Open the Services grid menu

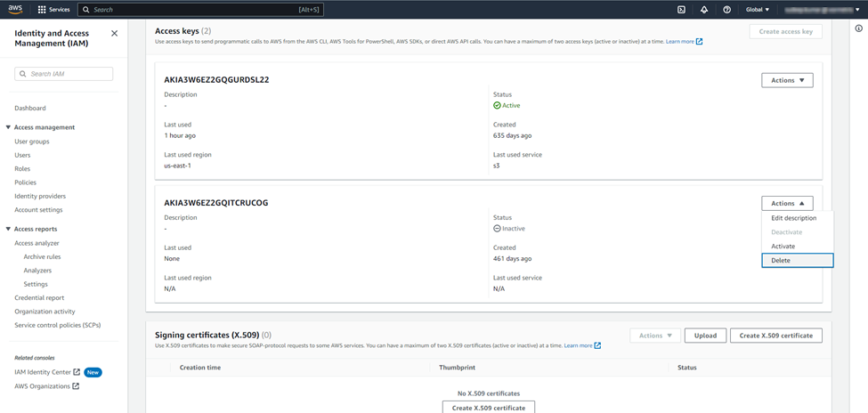53,10
